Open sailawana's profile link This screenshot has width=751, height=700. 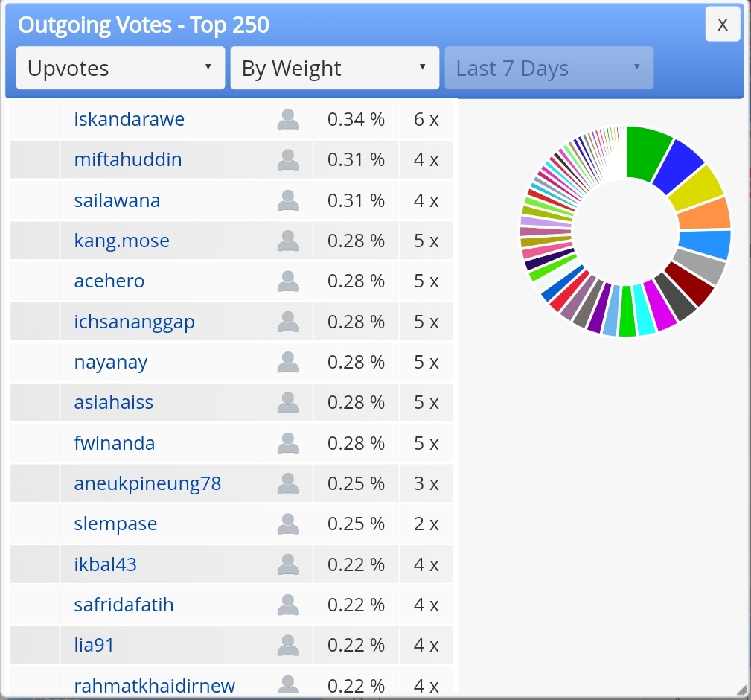(117, 200)
